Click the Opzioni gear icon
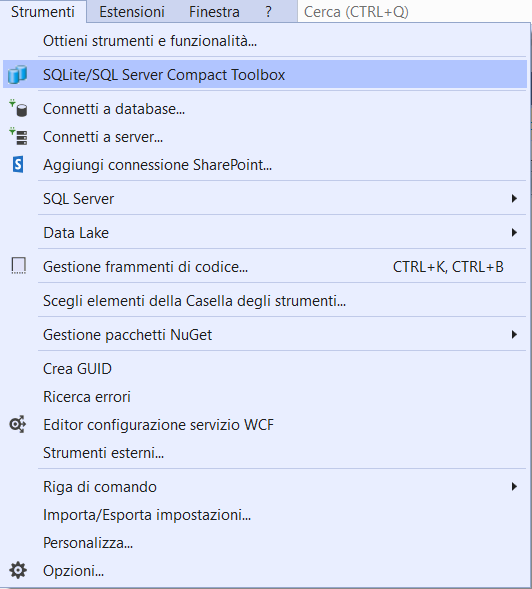The width and height of the screenshot is (532, 589). click(18, 570)
